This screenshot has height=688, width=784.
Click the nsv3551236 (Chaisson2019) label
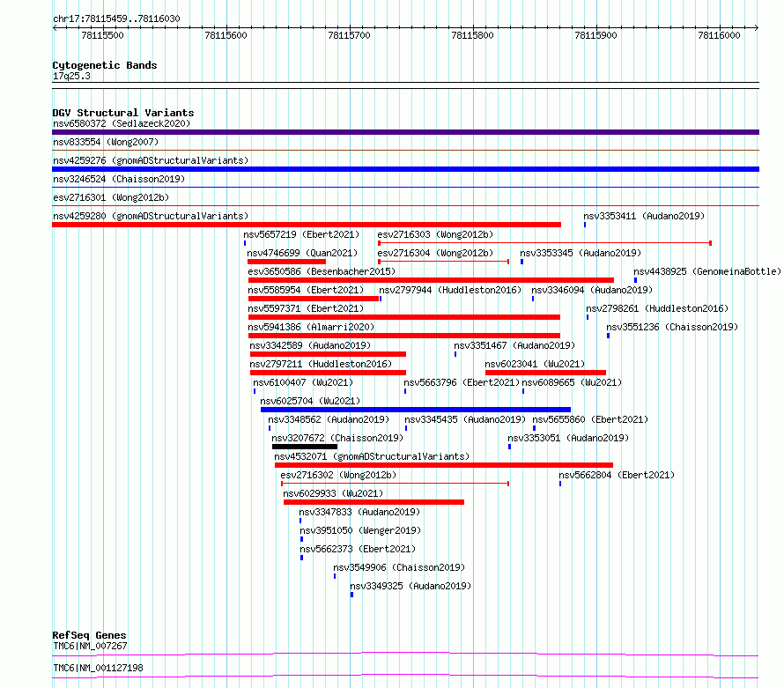672,327
